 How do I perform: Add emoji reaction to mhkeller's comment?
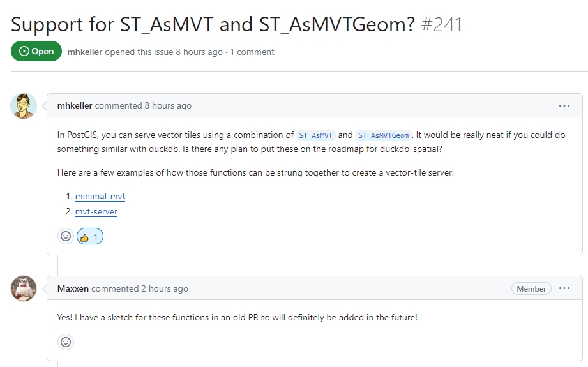(x=66, y=237)
